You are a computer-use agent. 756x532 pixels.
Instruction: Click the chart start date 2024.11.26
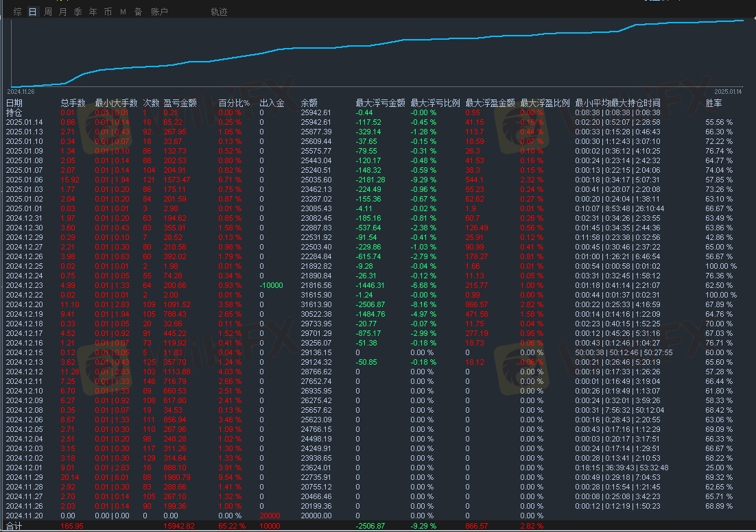(x=21, y=92)
